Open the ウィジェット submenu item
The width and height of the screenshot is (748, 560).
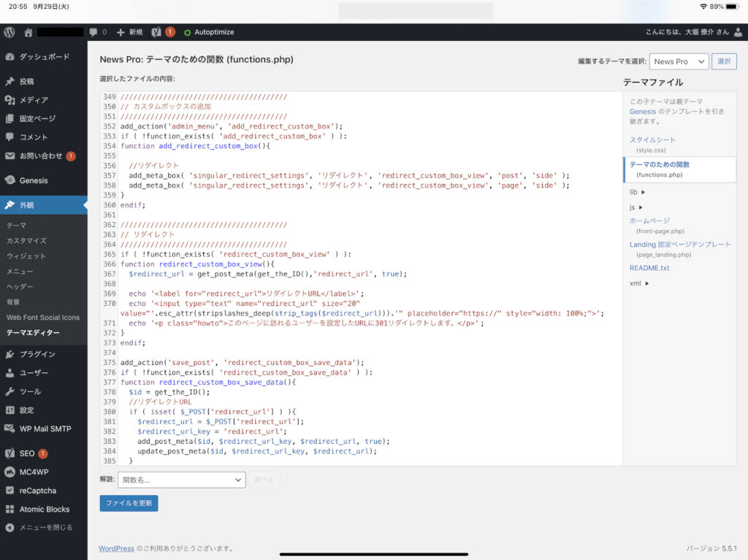coord(26,256)
